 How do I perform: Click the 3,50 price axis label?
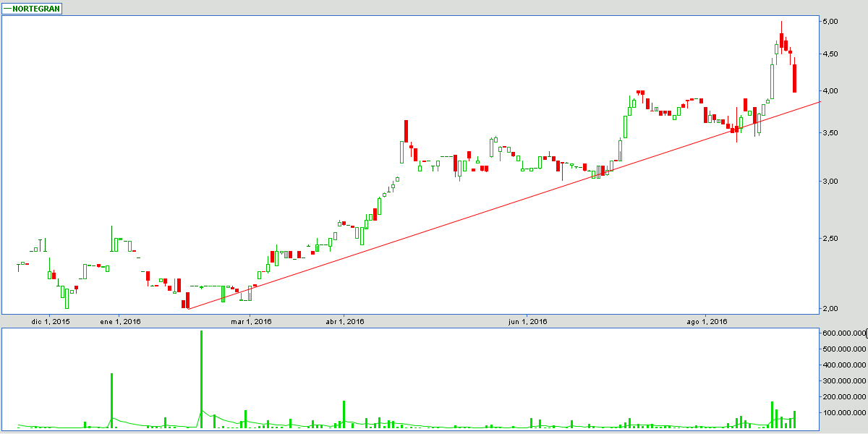[830, 133]
